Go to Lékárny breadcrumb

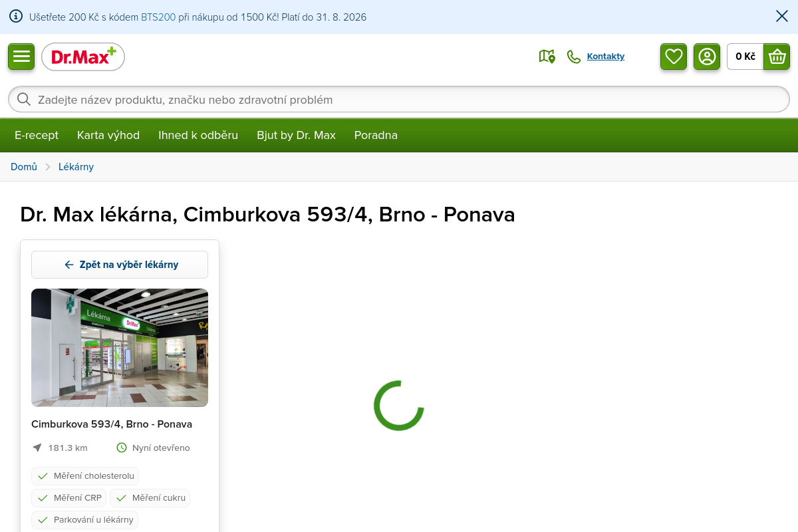[76, 167]
